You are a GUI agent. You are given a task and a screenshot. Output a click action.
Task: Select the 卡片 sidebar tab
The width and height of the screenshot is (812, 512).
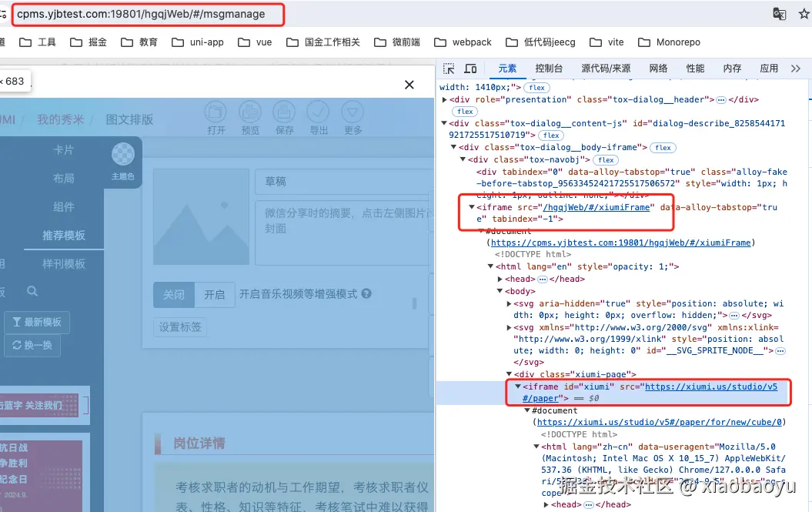pos(64,150)
